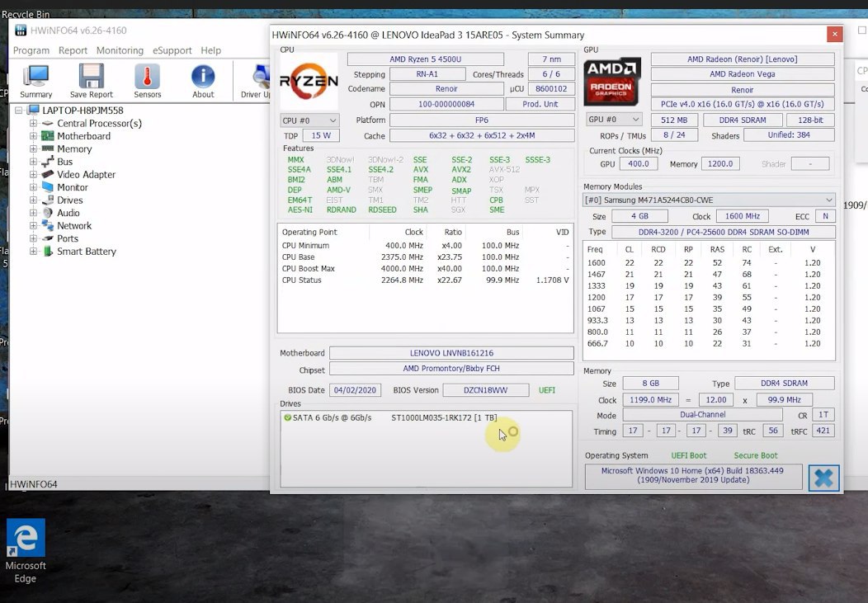Open the Help menu
The image size is (868, 603).
click(x=211, y=50)
